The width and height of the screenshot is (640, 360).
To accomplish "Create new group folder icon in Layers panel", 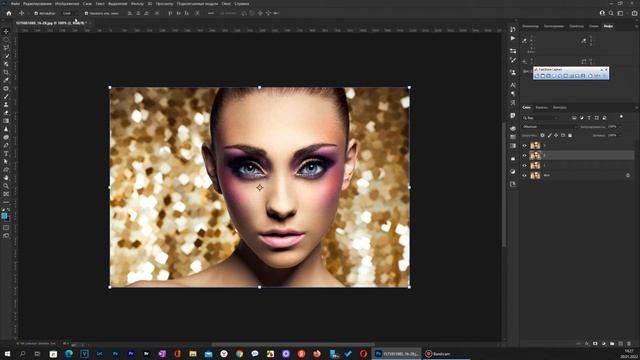I will (x=612, y=344).
